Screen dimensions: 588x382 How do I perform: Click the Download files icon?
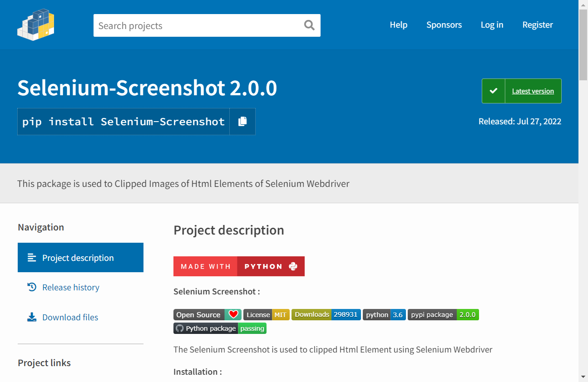tap(32, 317)
